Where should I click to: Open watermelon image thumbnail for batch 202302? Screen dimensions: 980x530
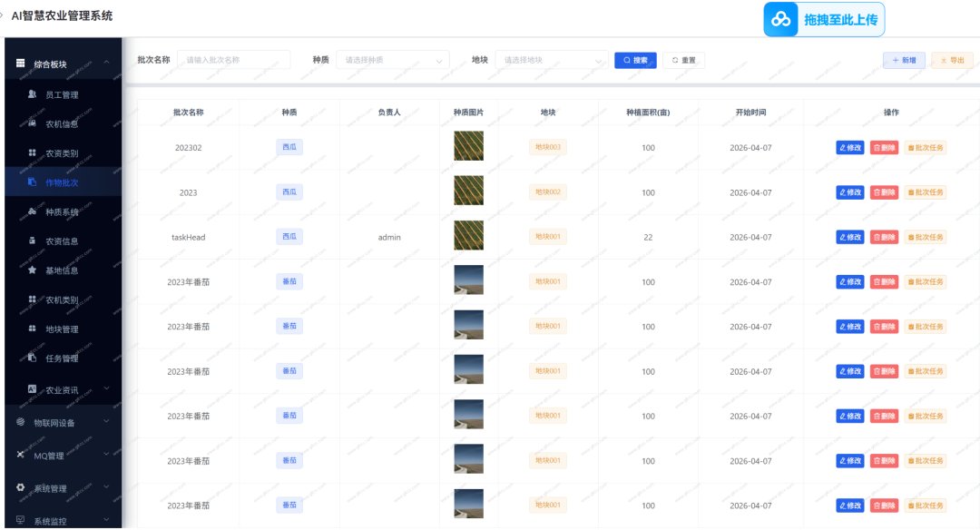point(469,145)
